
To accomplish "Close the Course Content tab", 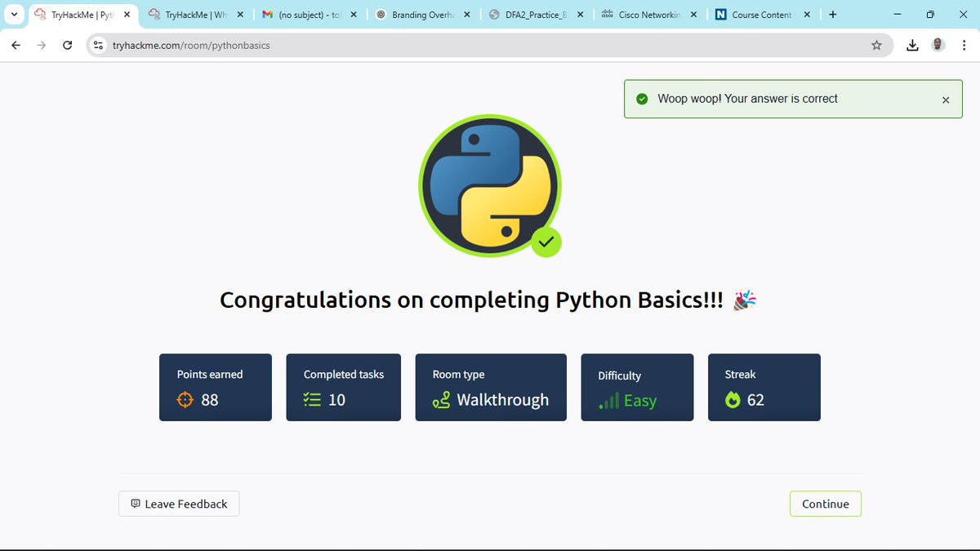I will 807,15.
